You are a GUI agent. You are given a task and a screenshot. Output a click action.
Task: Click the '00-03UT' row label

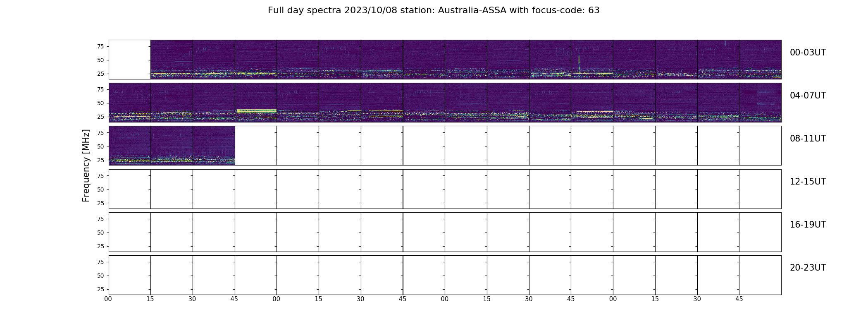pos(808,53)
